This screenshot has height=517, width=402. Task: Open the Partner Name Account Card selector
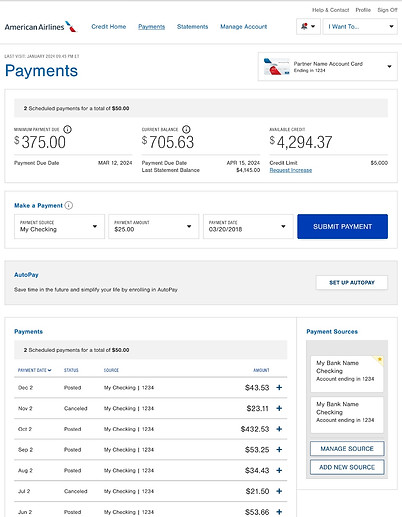(x=328, y=66)
